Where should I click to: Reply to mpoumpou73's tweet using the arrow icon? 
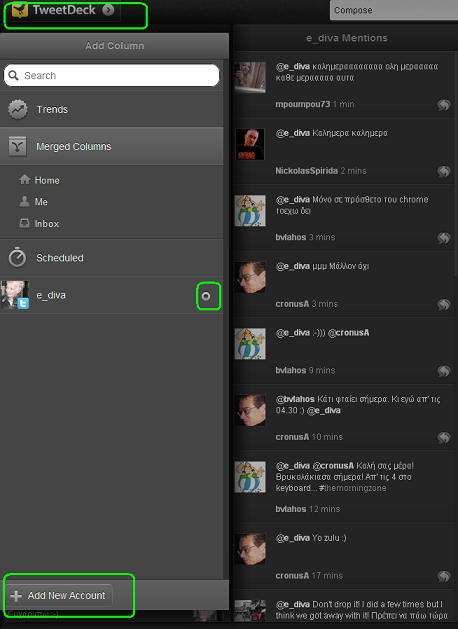click(x=444, y=105)
